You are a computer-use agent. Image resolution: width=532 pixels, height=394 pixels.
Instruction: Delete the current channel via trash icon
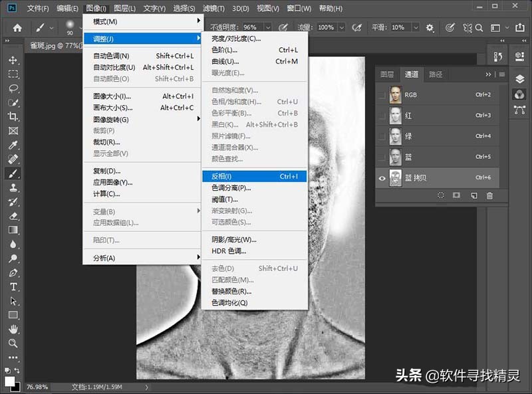pos(488,196)
